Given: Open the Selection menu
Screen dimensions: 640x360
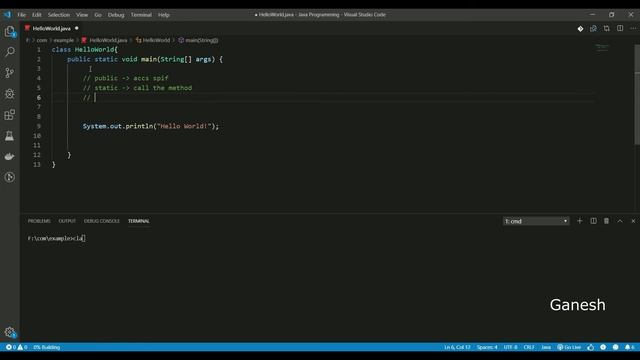Looking at the screenshot, I should pos(59,15).
